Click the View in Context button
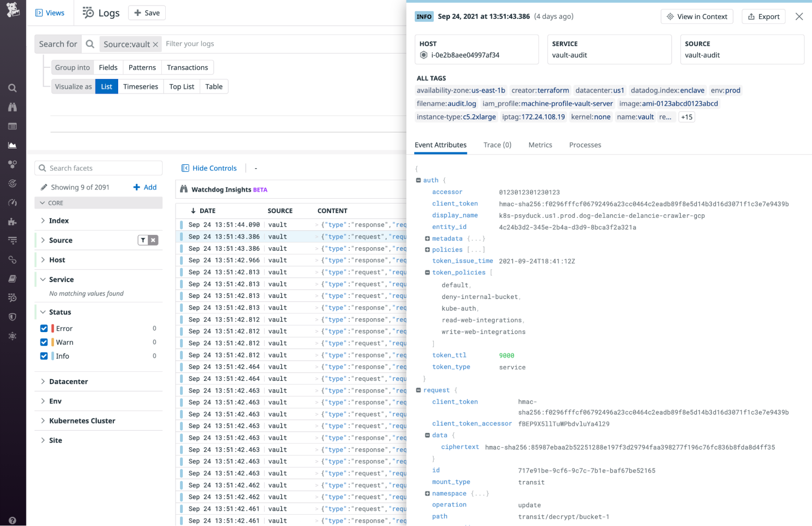Image resolution: width=812 pixels, height=526 pixels. pyautogui.click(x=697, y=16)
